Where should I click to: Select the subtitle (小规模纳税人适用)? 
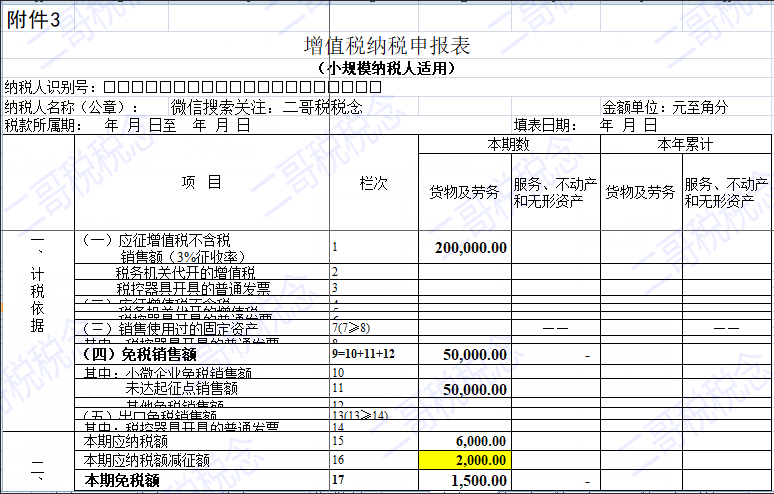[387, 68]
